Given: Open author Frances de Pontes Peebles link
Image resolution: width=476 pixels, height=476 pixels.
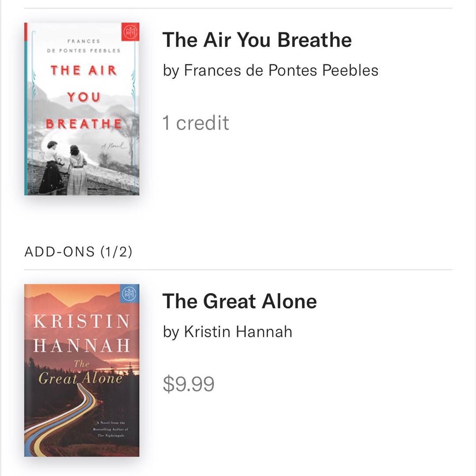Looking at the screenshot, I should point(270,71).
